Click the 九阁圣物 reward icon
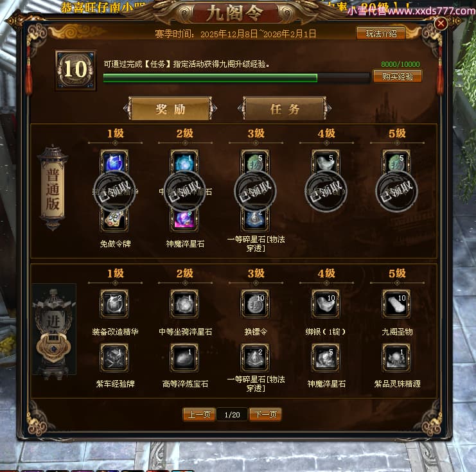Screen dimensions: 476x472 pyautogui.click(x=396, y=304)
